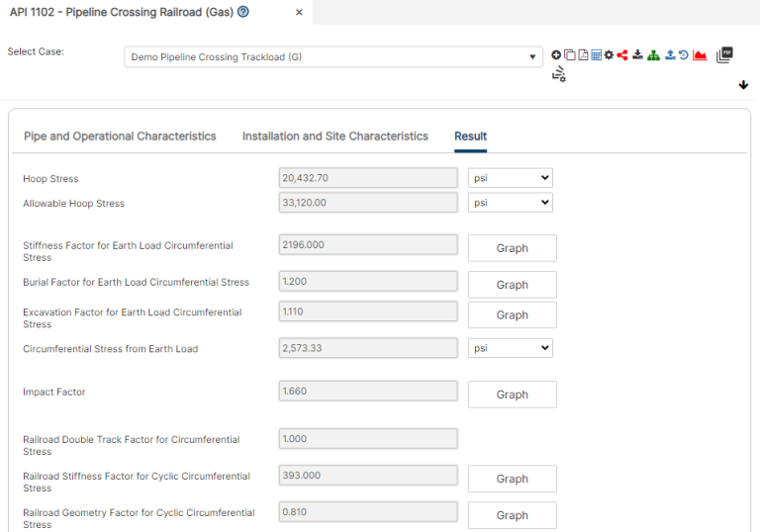The height and width of the screenshot is (532, 760).
Task: Click the add new case plus icon
Action: point(556,55)
